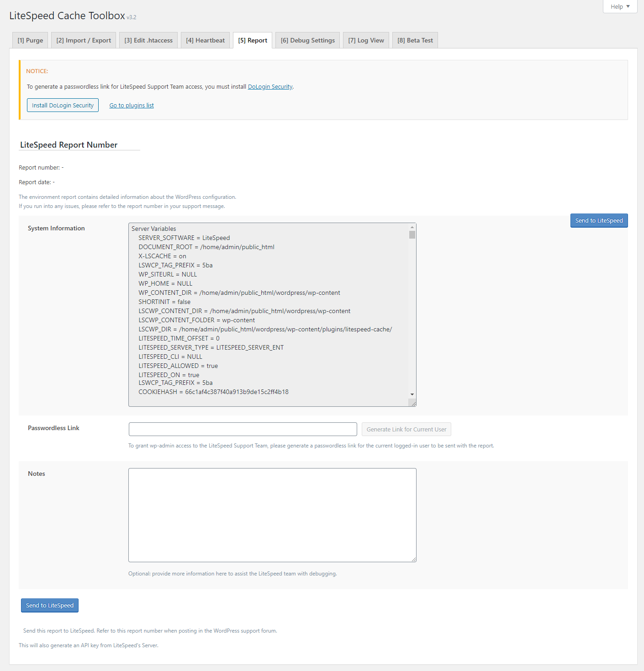Click the WP_SITEURL = NULL line
Screen dimensions: 644x671
[168, 274]
